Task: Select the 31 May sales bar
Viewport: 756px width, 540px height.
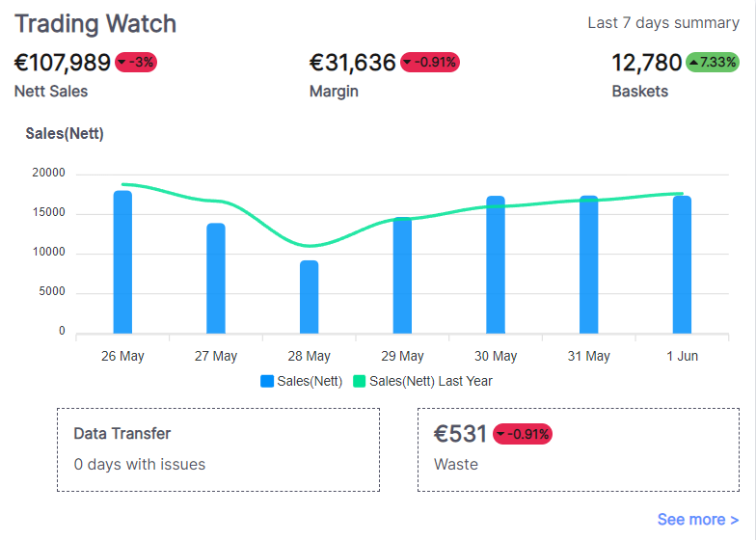Action: (589, 265)
